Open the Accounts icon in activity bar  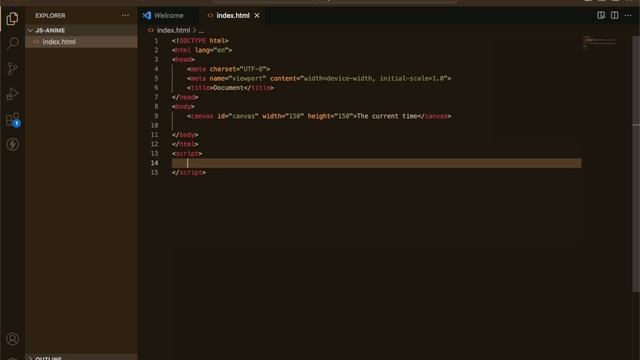(12, 339)
